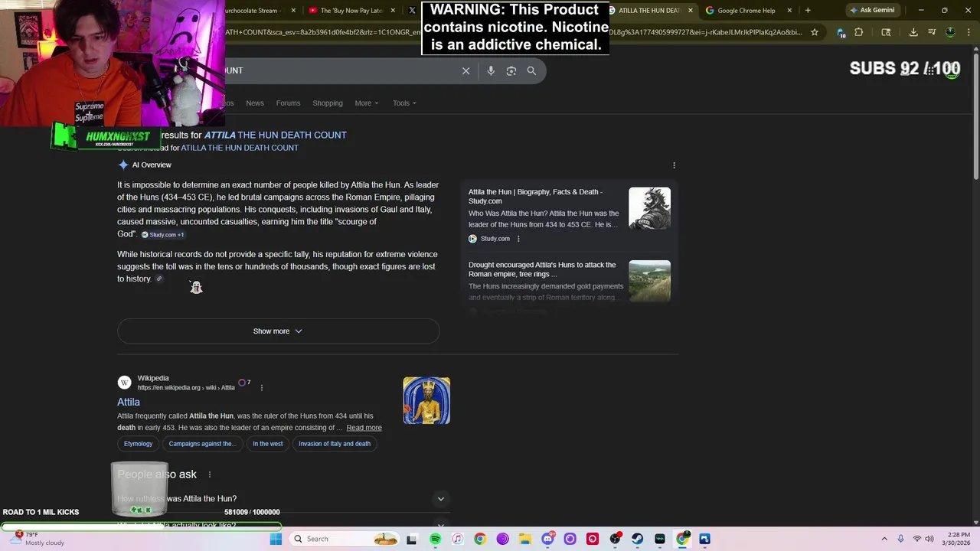Open the Chrome downloads icon
This screenshot has width=980, height=551.
pos(913,32)
